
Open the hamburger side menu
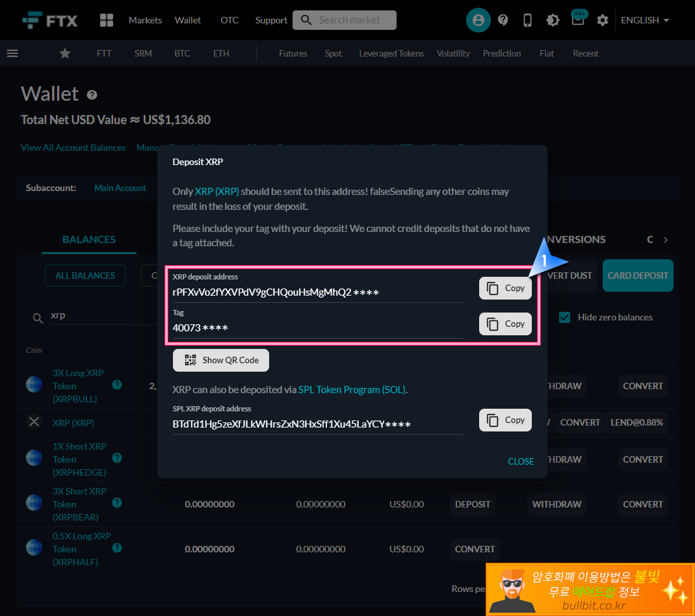pyautogui.click(x=12, y=53)
